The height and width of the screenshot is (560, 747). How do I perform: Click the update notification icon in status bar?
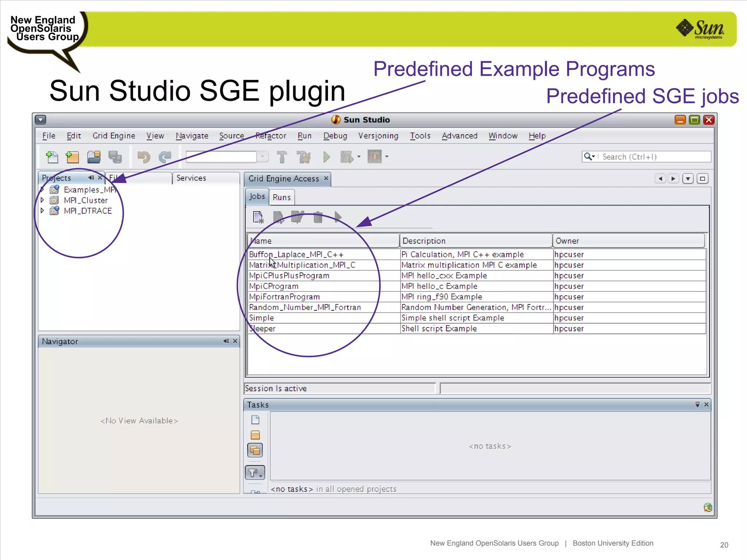[x=708, y=507]
